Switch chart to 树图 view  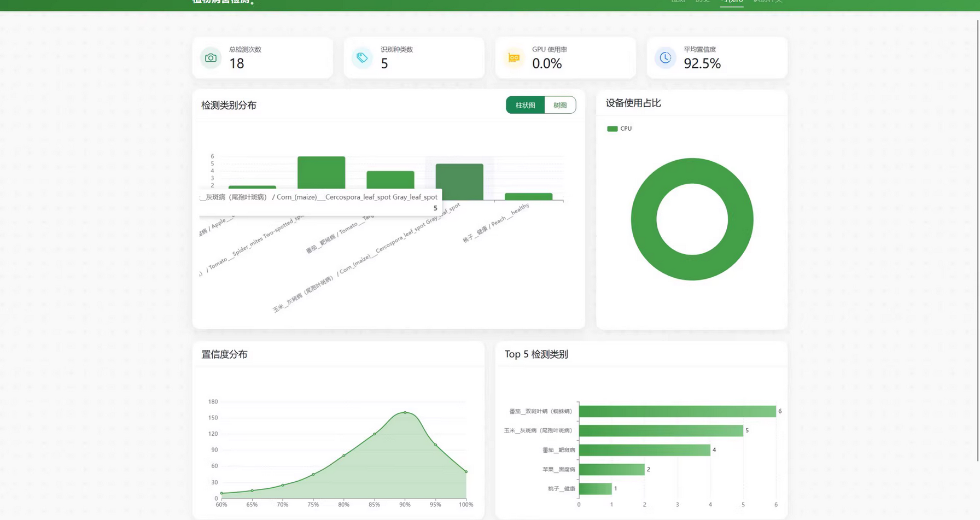560,105
